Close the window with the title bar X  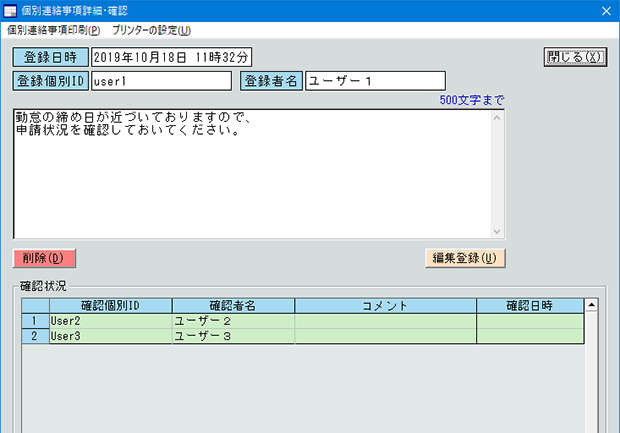point(606,11)
